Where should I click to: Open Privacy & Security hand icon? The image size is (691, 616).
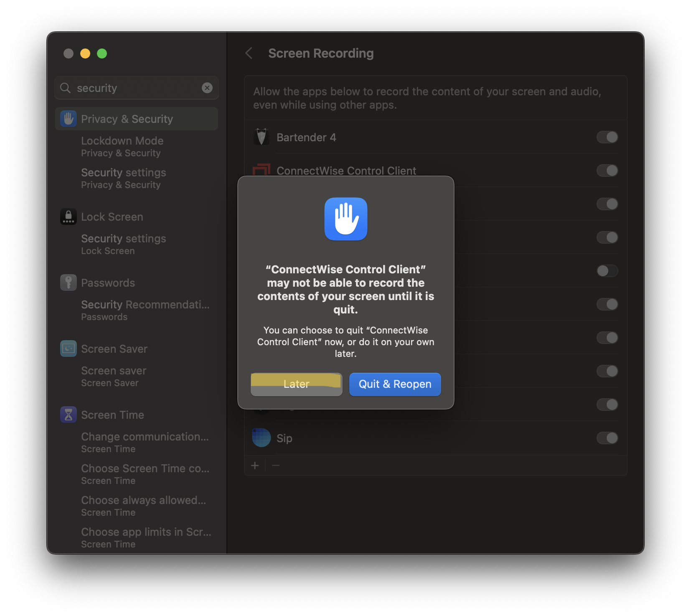pyautogui.click(x=69, y=119)
